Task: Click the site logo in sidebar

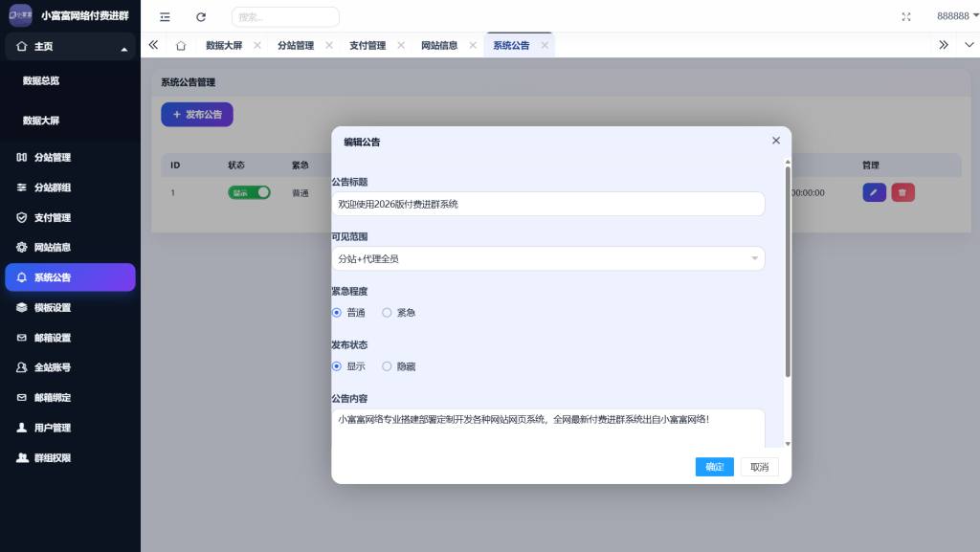Action: pyautogui.click(x=21, y=15)
